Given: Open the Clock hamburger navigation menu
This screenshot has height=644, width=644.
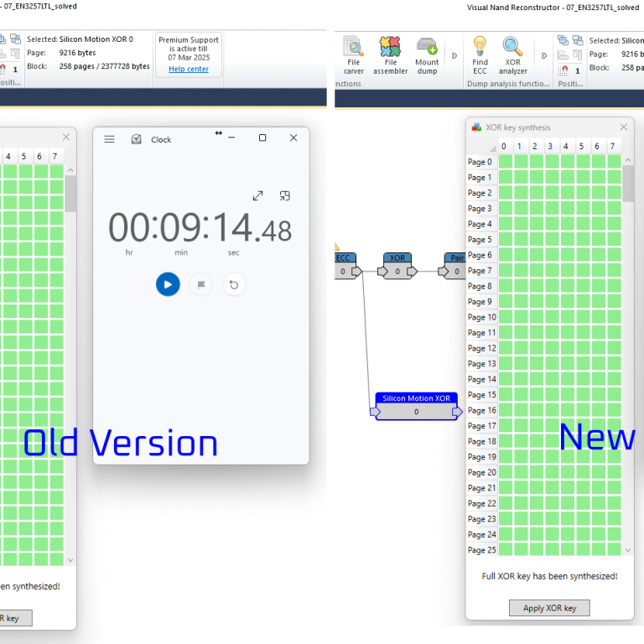Looking at the screenshot, I should [109, 139].
